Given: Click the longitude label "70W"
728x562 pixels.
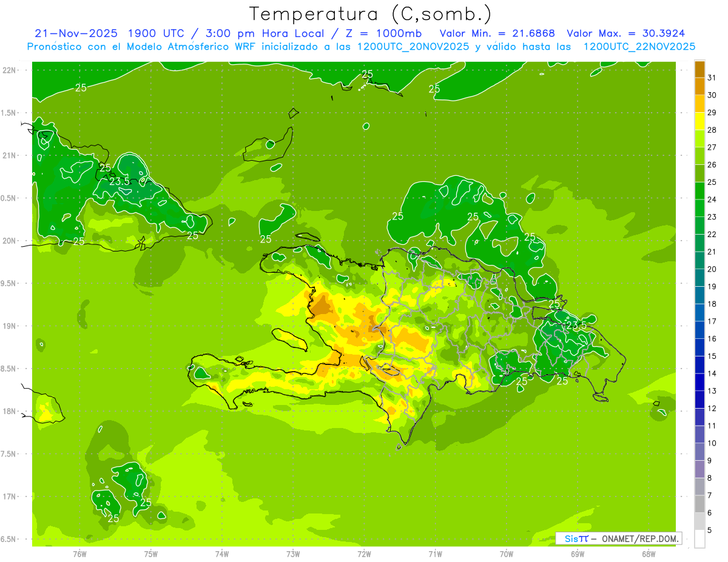Looking at the screenshot, I should coord(506,554).
